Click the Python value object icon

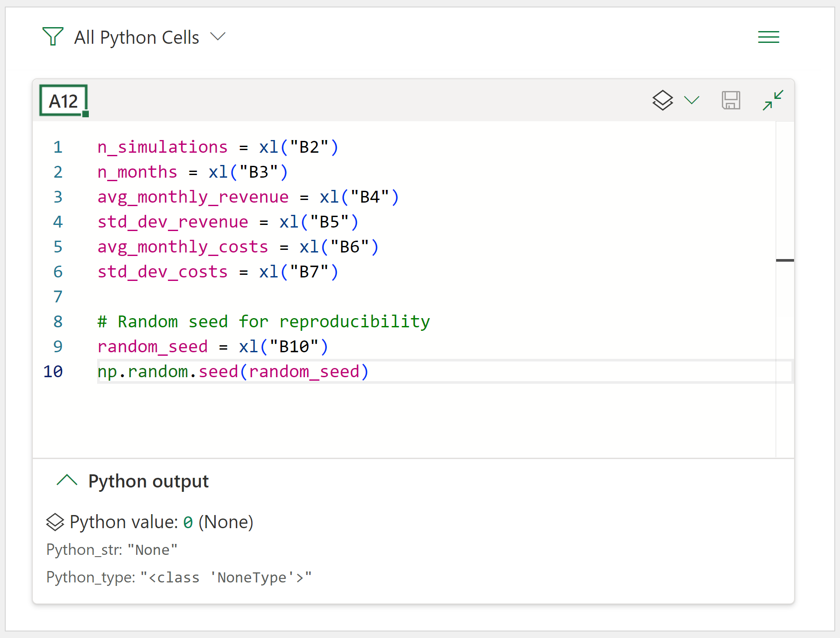[x=55, y=522]
